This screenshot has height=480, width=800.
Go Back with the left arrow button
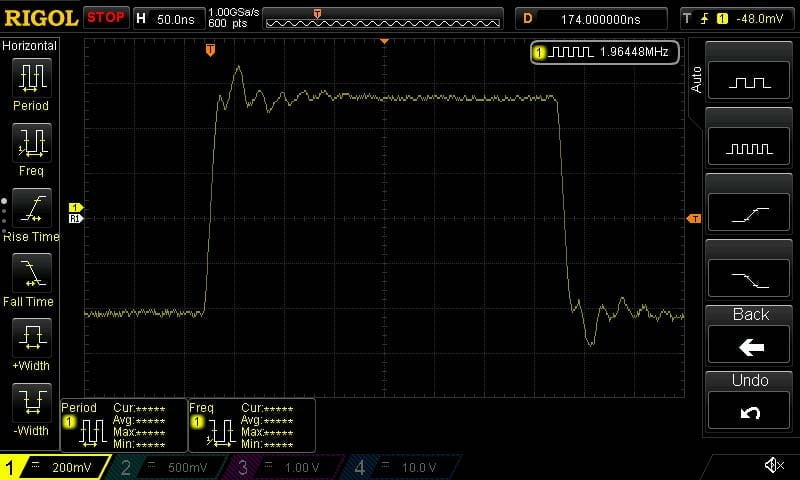coord(749,345)
